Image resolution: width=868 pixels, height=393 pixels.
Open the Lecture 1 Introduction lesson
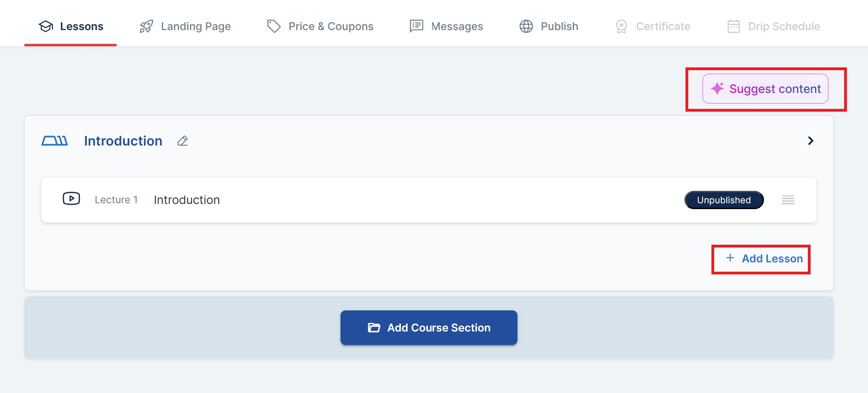pos(429,200)
